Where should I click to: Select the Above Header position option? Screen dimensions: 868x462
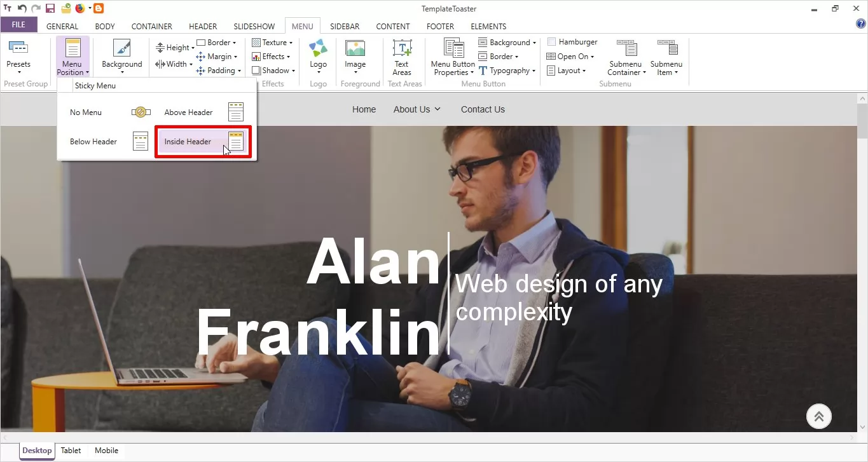point(203,112)
